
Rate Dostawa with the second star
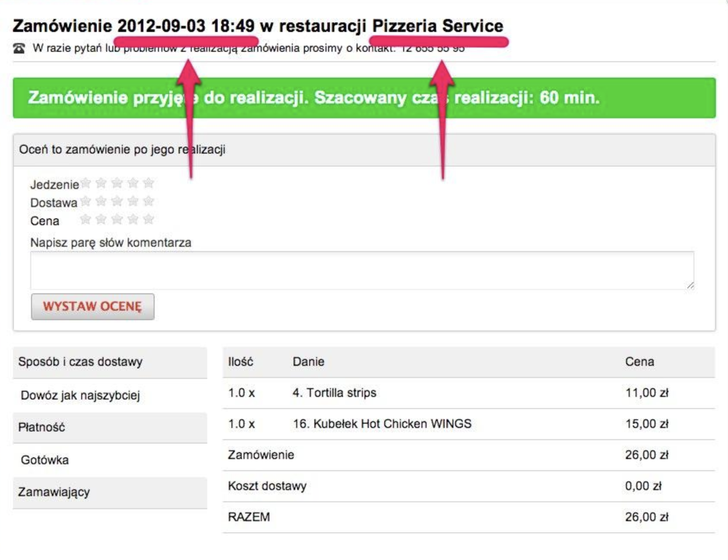click(x=101, y=201)
